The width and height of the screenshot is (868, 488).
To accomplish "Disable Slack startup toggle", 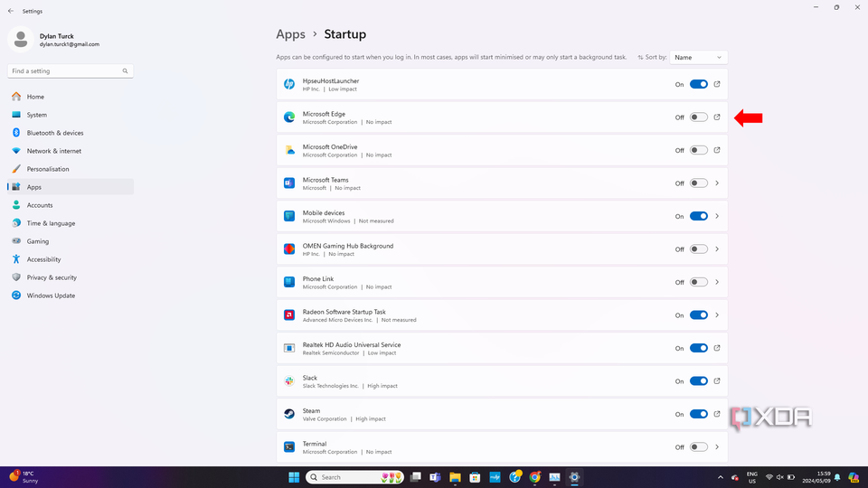I will point(699,380).
